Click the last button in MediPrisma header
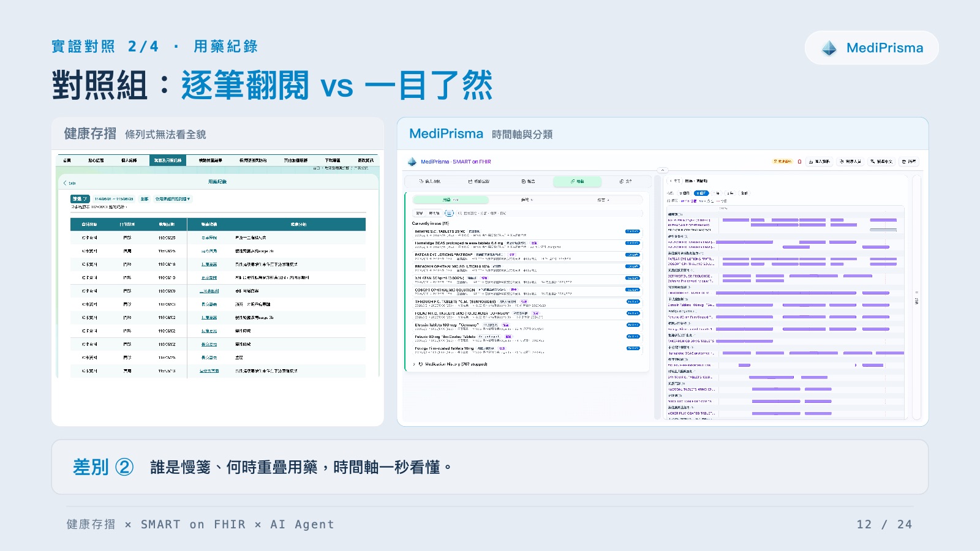The width and height of the screenshot is (980, 551). pos(908,162)
